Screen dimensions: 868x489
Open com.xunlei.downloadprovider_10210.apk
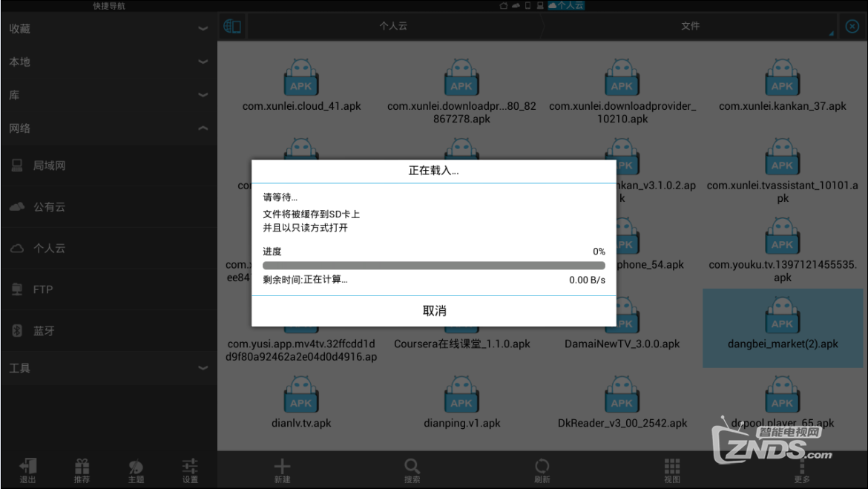tap(622, 91)
